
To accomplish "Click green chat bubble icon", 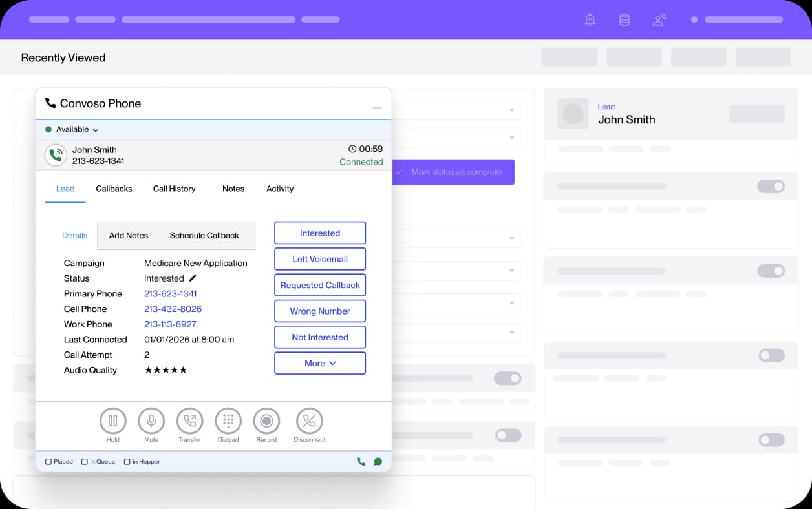I will click(378, 462).
